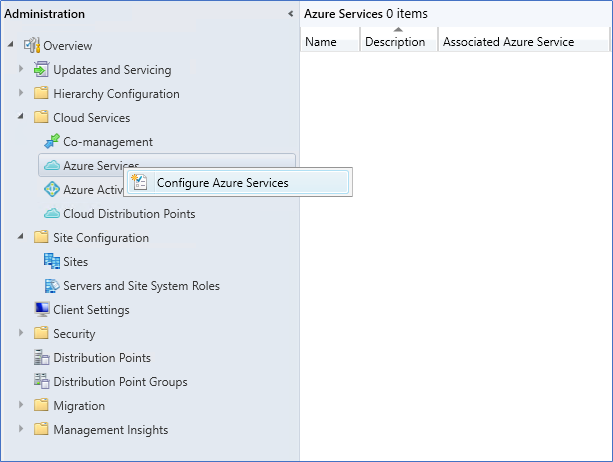
Task: Expand the Security node
Action: pos(21,333)
